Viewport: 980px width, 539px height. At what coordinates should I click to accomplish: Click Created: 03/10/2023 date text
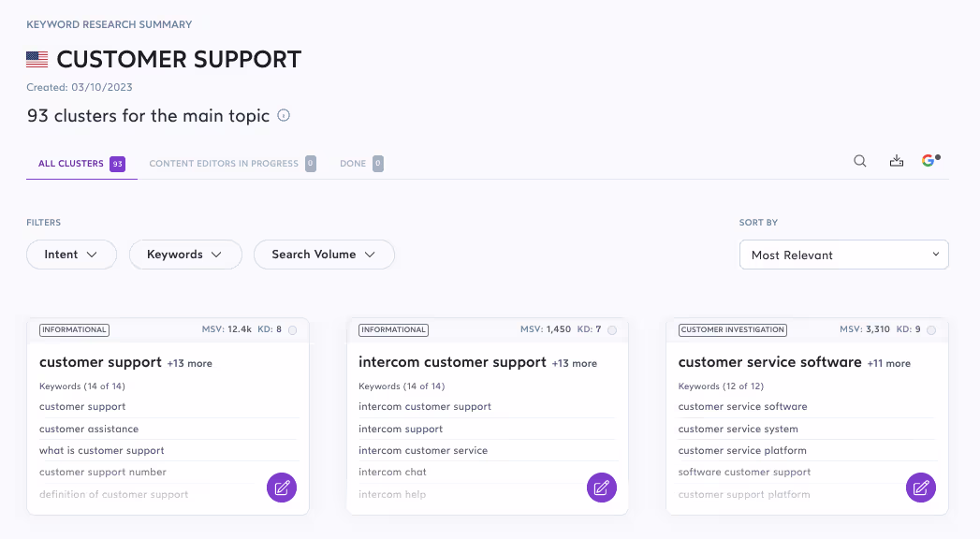pyautogui.click(x=80, y=87)
